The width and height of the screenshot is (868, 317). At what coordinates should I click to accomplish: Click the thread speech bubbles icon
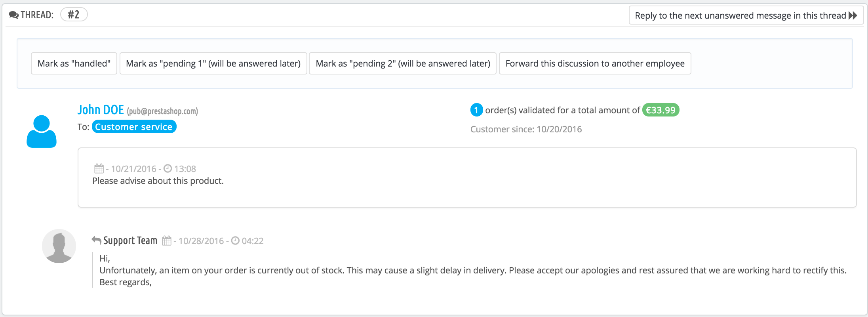[x=14, y=15]
